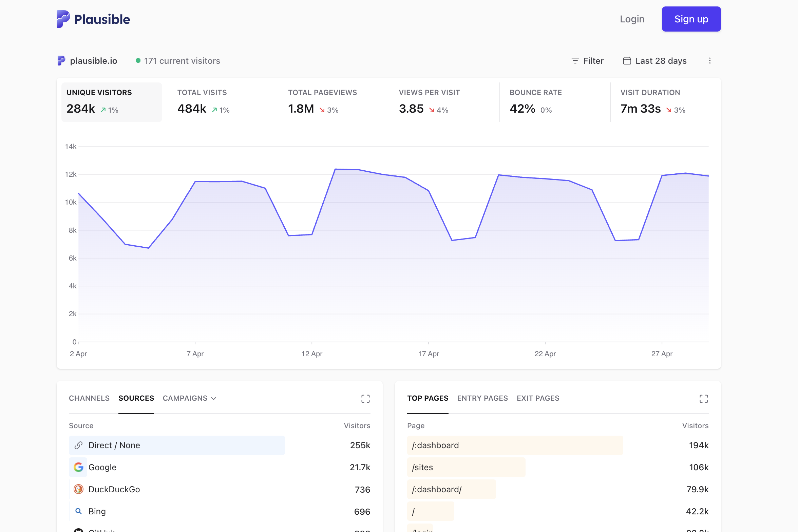Click the DuckDuckGo source icon
The width and height of the screenshot is (798, 532).
pyautogui.click(x=78, y=489)
